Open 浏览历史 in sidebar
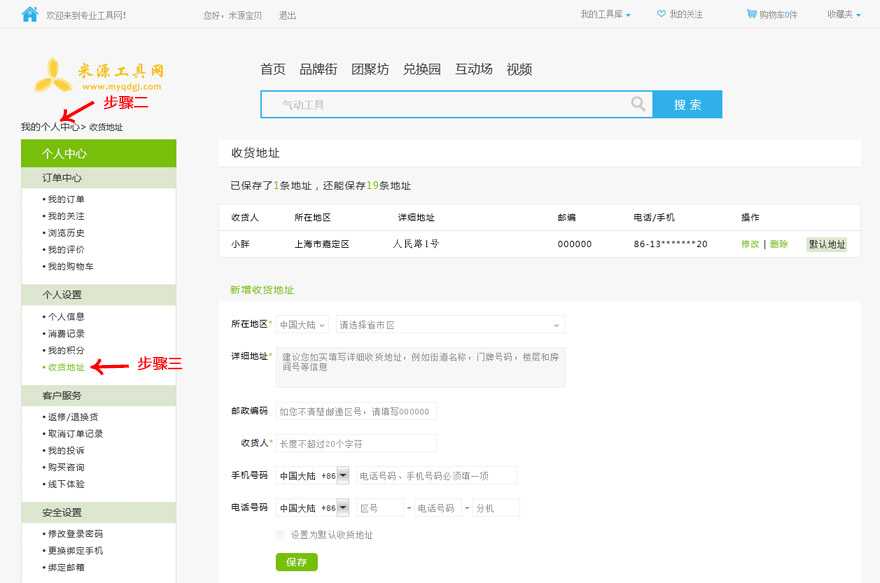880x583 pixels. coord(66,233)
